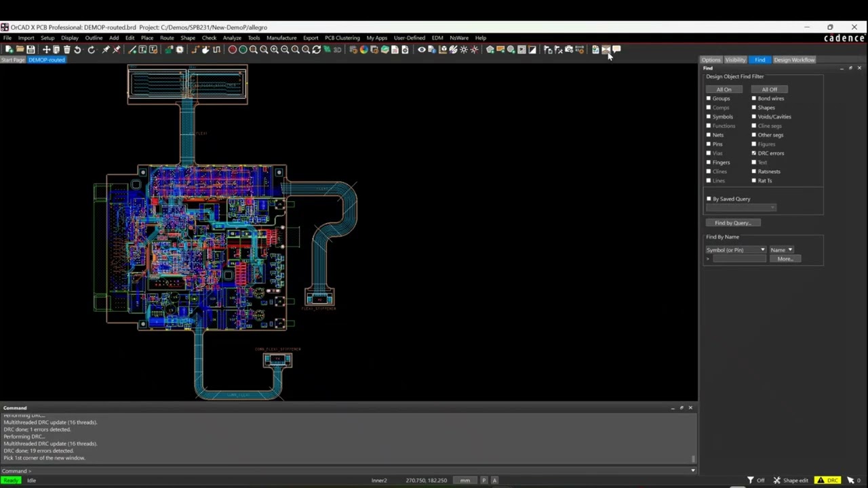
Task: Click the yellow DRC status indicator
Action: [x=828, y=480]
